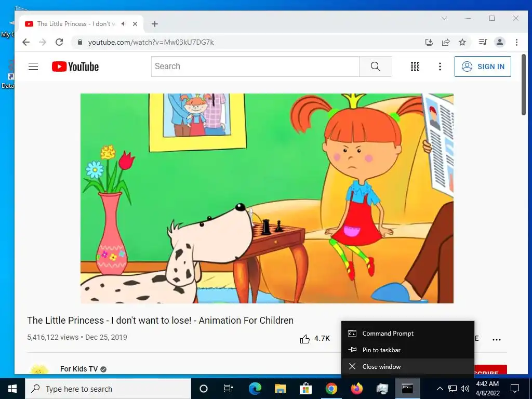This screenshot has width=532, height=399.
Task: Click the video player frame
Action: click(x=267, y=198)
